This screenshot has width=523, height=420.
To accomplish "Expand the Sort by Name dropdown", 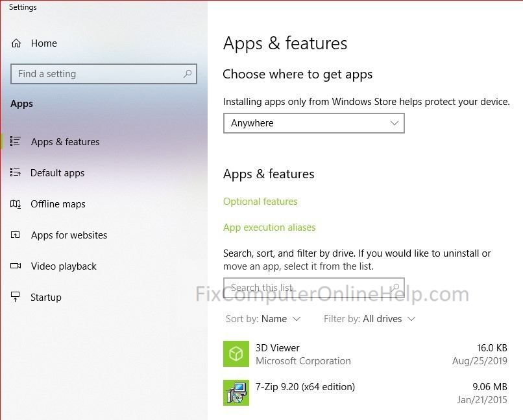I will pyautogui.click(x=263, y=319).
